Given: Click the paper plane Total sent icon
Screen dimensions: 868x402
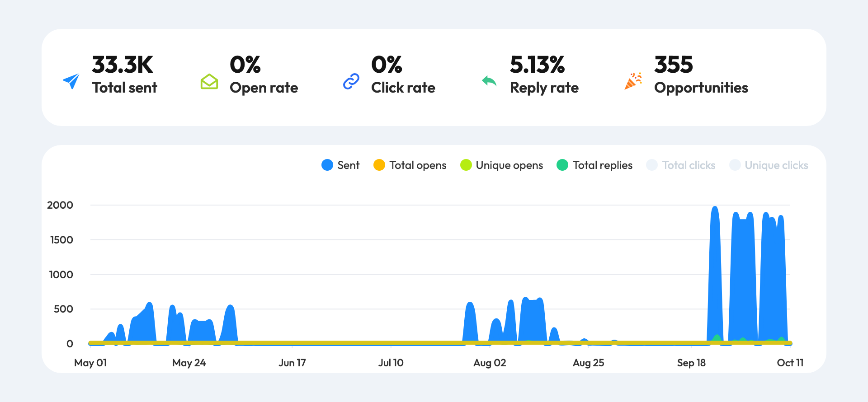Looking at the screenshot, I should (x=71, y=81).
